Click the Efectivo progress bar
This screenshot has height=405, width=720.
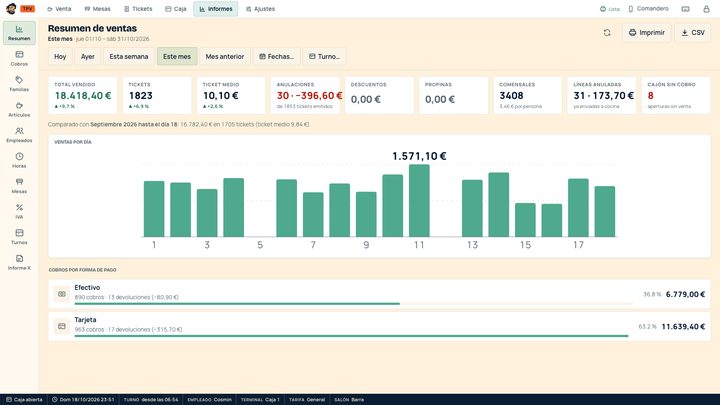point(353,304)
